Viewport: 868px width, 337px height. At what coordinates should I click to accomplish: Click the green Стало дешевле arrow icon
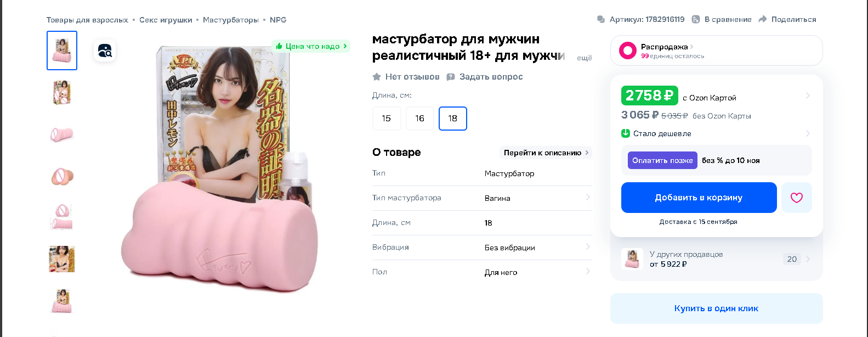pyautogui.click(x=625, y=133)
